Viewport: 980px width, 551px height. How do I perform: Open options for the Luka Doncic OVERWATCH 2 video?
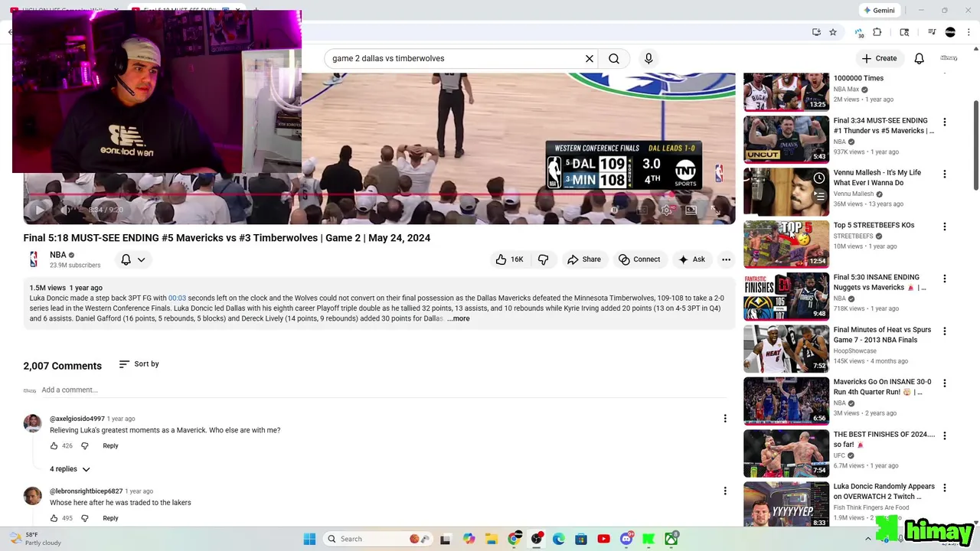(945, 487)
